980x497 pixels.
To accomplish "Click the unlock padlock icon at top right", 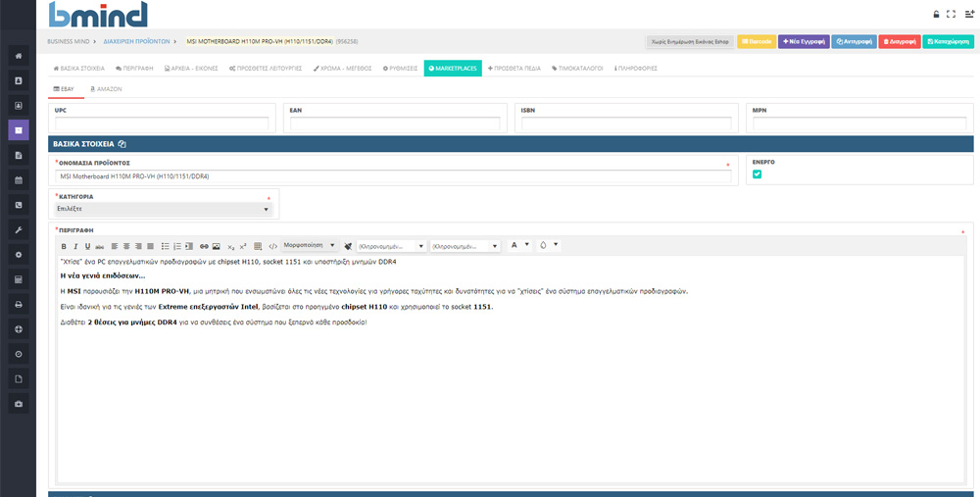I will (936, 14).
